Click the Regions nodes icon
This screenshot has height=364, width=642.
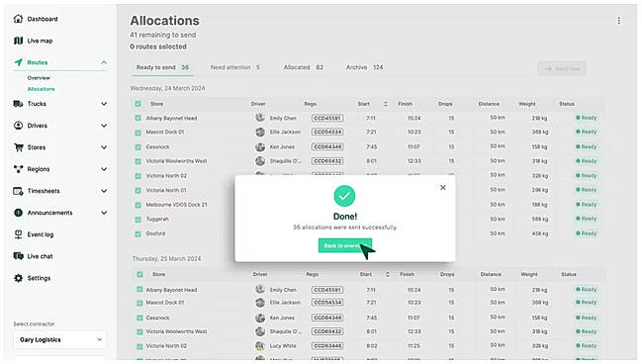pos(18,169)
